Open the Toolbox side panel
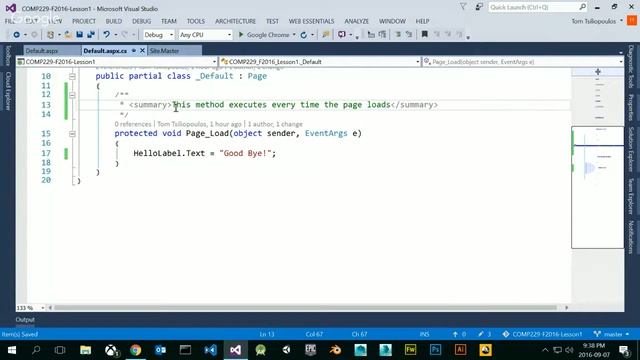Image resolution: width=640 pixels, height=360 pixels. click(x=8, y=55)
